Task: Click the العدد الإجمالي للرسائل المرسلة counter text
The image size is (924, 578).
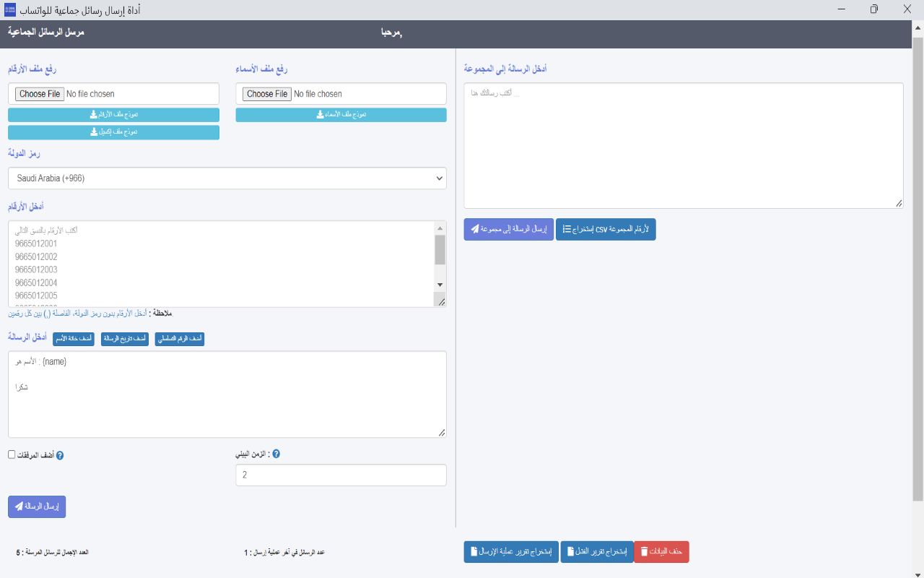Action: (x=52, y=553)
